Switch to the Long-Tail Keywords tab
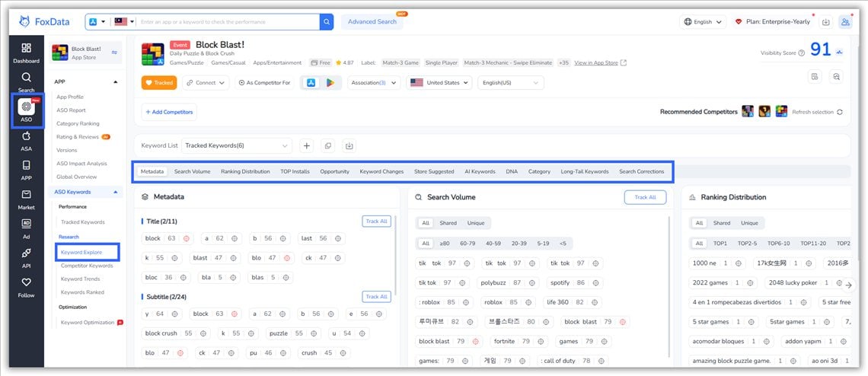Viewport: 868px width, 376px height. pos(585,172)
